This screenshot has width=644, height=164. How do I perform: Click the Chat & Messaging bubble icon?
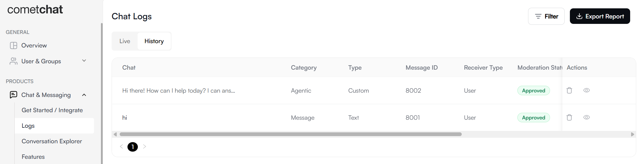click(14, 95)
